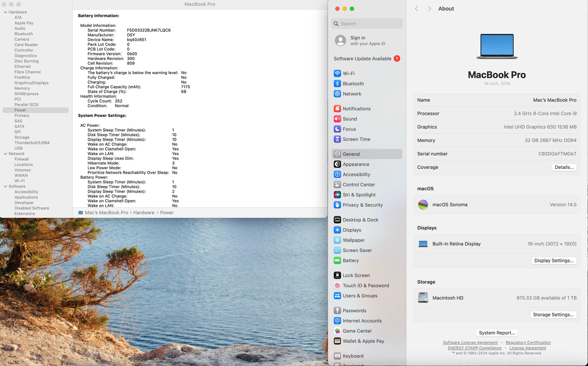Open the Software License Agreement link
Image resolution: width=588 pixels, height=366 pixels.
tap(470, 343)
